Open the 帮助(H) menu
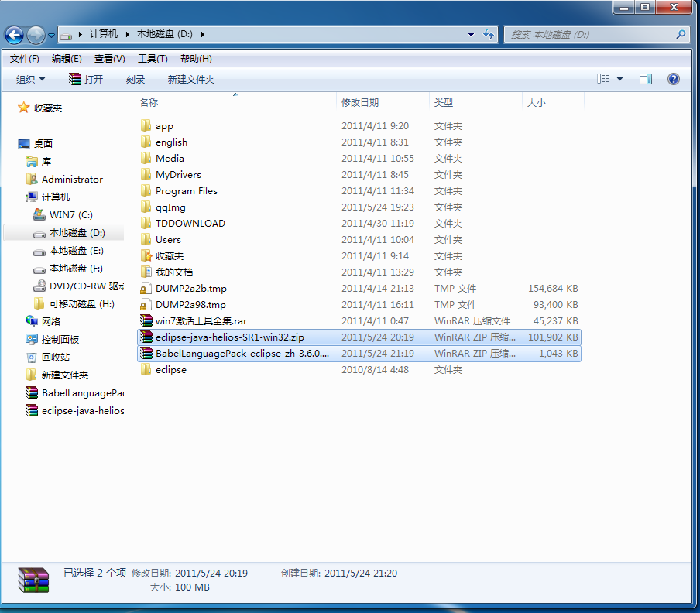Viewport: 700px width, 613px height. click(x=196, y=59)
